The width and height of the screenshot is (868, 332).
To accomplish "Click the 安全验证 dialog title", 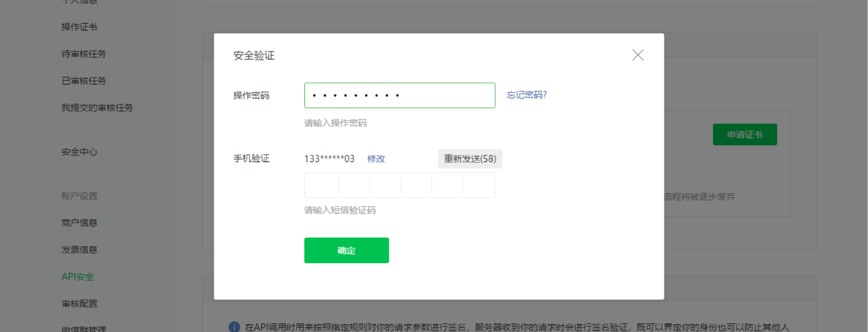I will pos(254,56).
